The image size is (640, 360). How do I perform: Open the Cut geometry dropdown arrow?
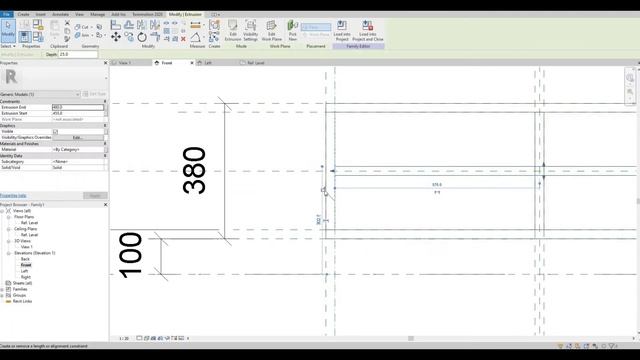(91, 27)
